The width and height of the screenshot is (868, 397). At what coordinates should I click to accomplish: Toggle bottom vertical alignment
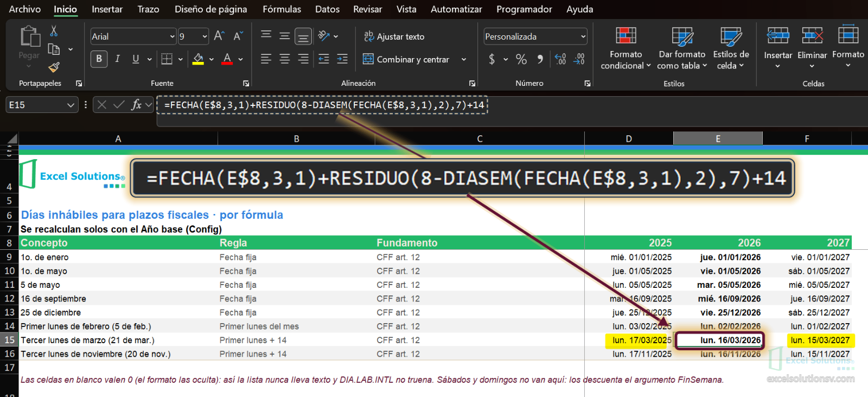point(303,36)
